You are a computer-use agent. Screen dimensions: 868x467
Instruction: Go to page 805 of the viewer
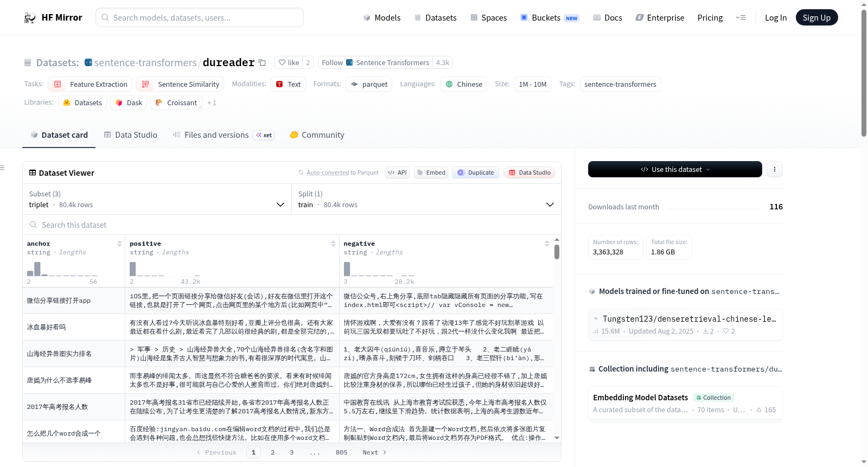pyautogui.click(x=341, y=452)
